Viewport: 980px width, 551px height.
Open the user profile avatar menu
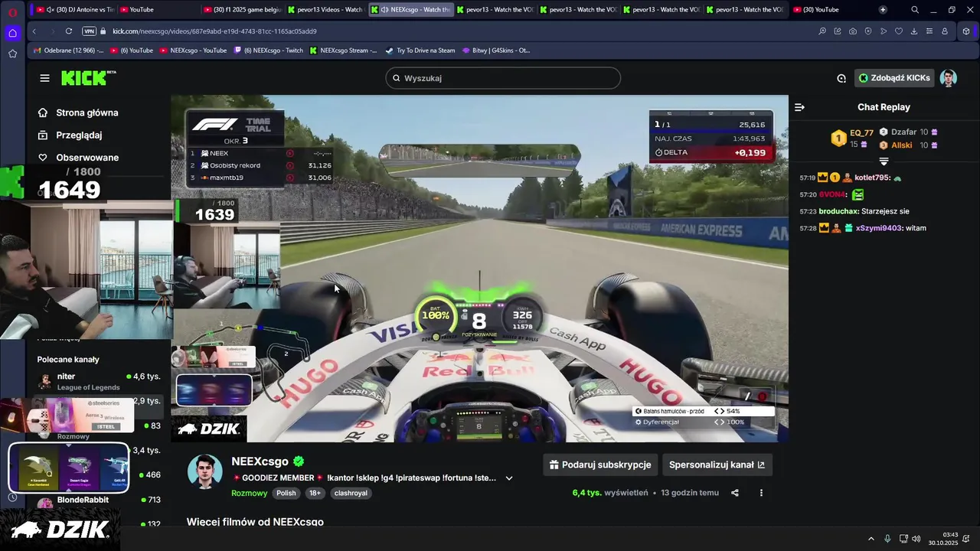click(949, 78)
